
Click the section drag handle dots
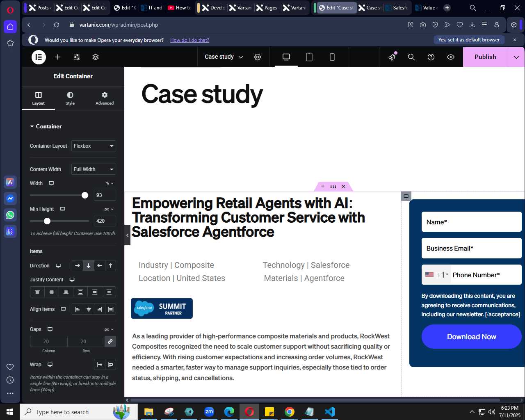pos(333,187)
